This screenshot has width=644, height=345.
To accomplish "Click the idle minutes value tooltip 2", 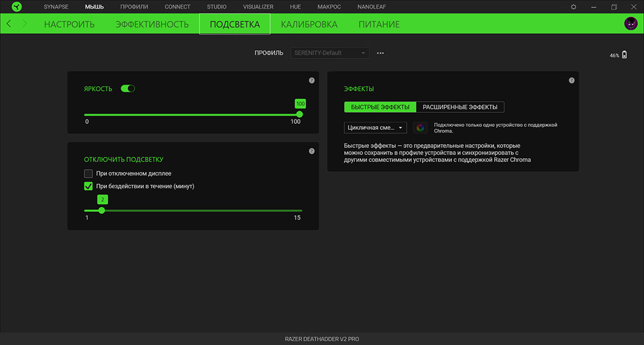I will click(x=102, y=199).
